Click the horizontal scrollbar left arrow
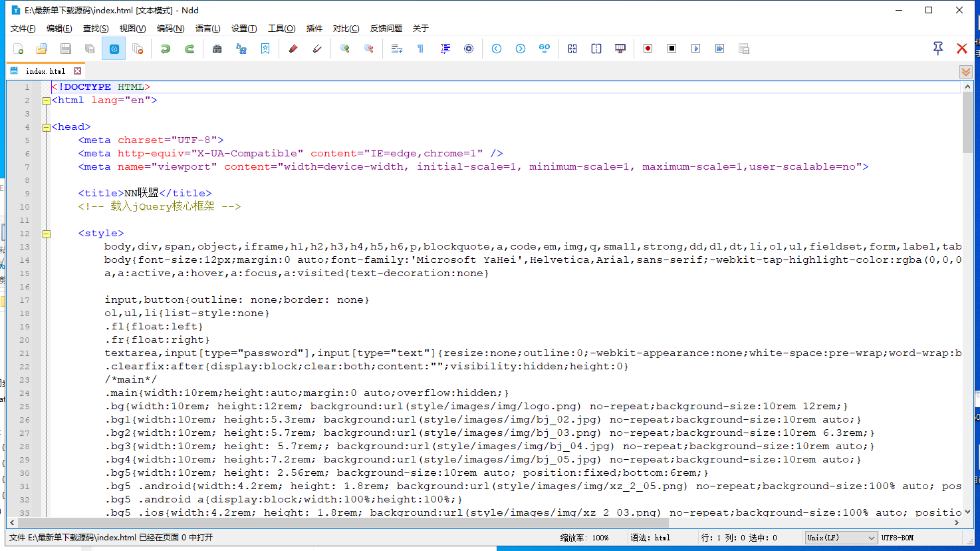The image size is (980, 551). [x=11, y=523]
